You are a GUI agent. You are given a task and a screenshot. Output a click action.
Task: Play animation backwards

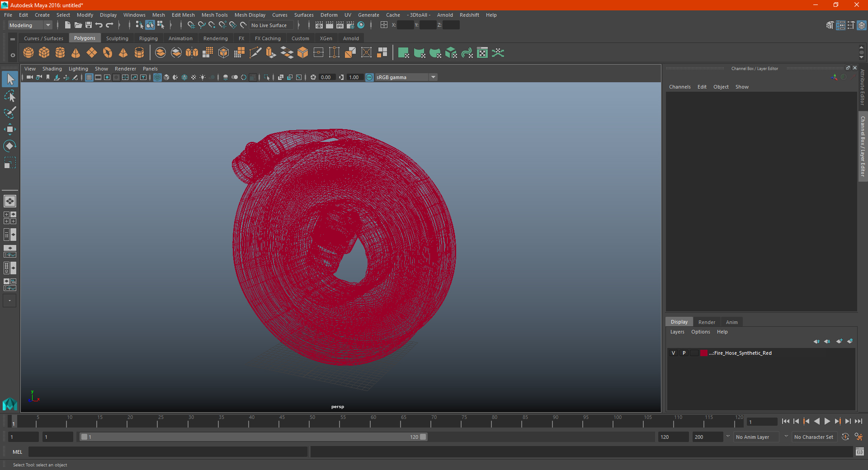[816, 421]
